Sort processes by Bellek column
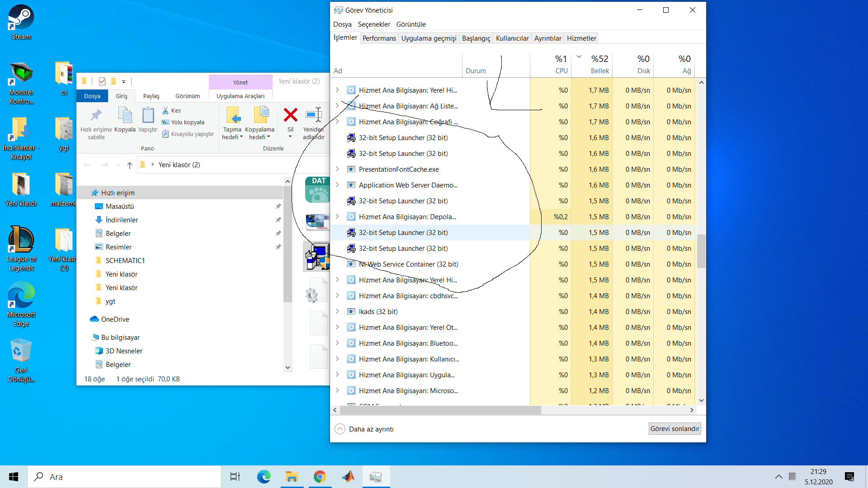Screen dimensions: 868x488 click(592, 65)
